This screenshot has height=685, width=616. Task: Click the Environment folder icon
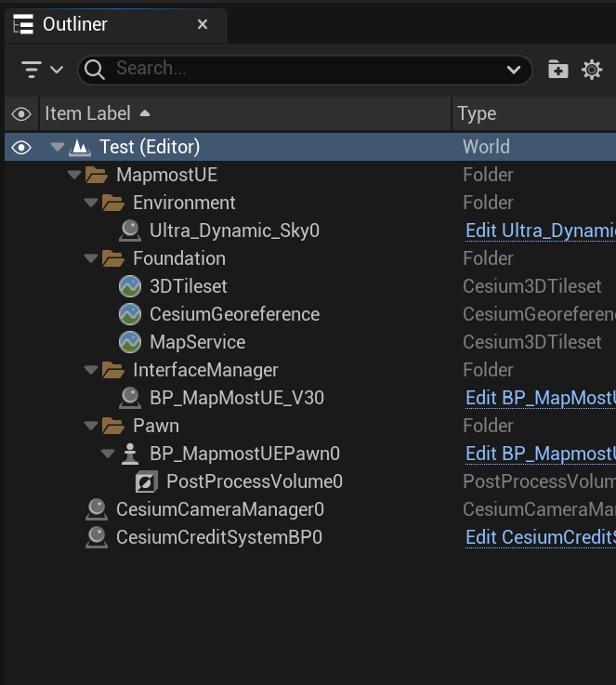[113, 203]
